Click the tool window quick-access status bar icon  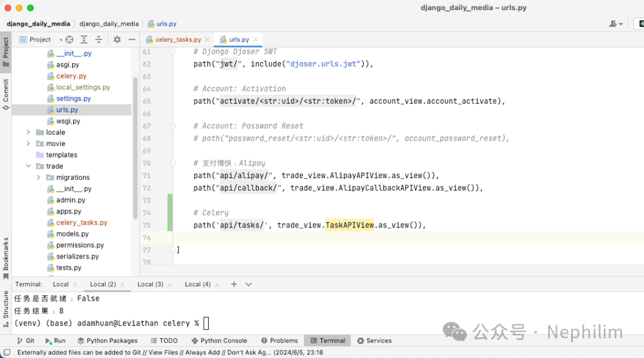tap(7, 352)
